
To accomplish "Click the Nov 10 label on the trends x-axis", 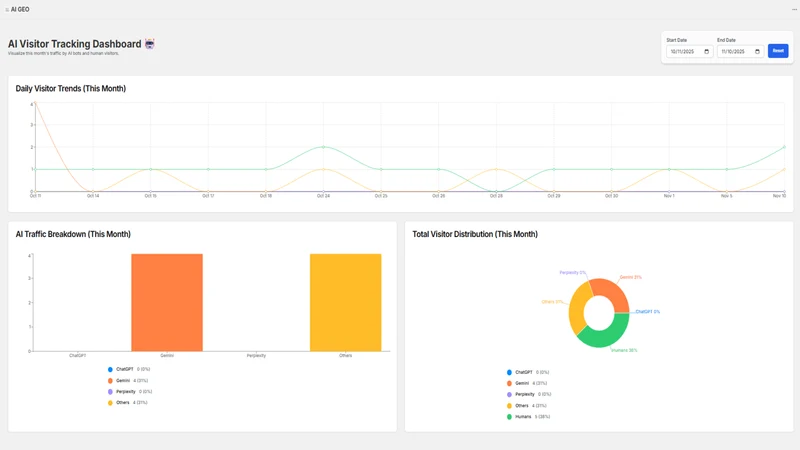I will [779, 196].
